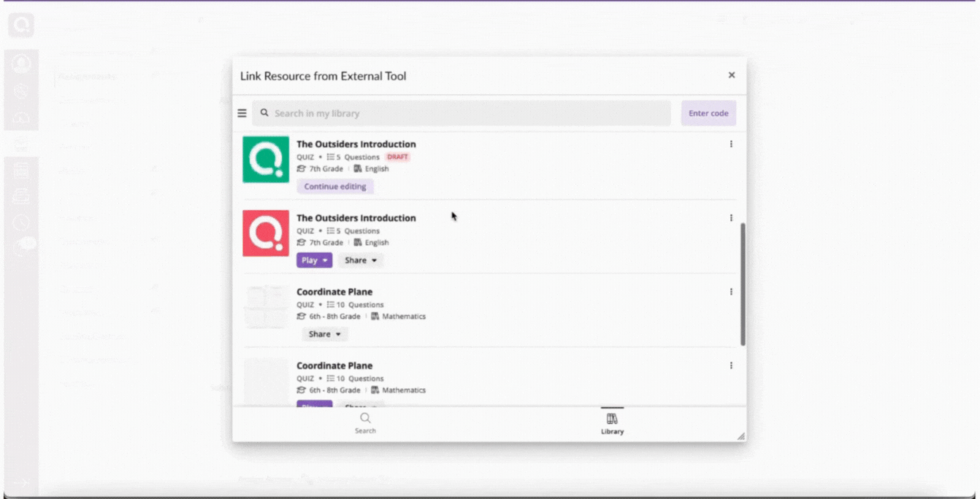Click the DRAFT badge on the first quiz
Screen dimensions: 980x499
[x=398, y=157]
